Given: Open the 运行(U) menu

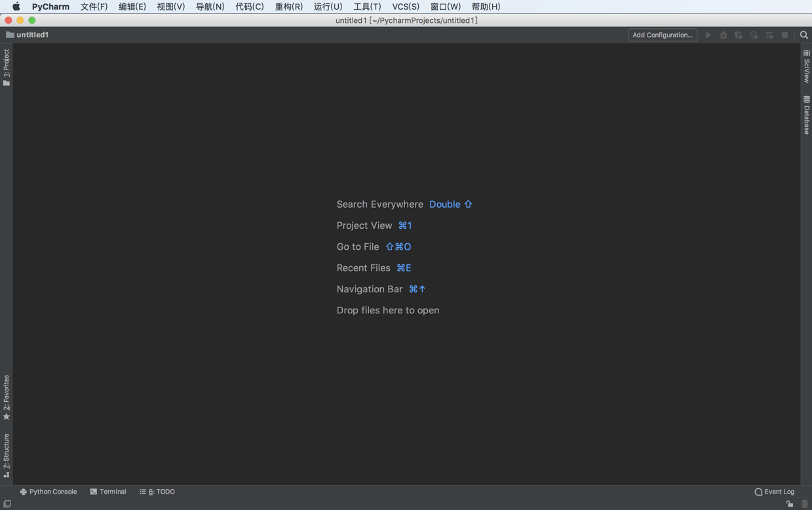Looking at the screenshot, I should [328, 7].
